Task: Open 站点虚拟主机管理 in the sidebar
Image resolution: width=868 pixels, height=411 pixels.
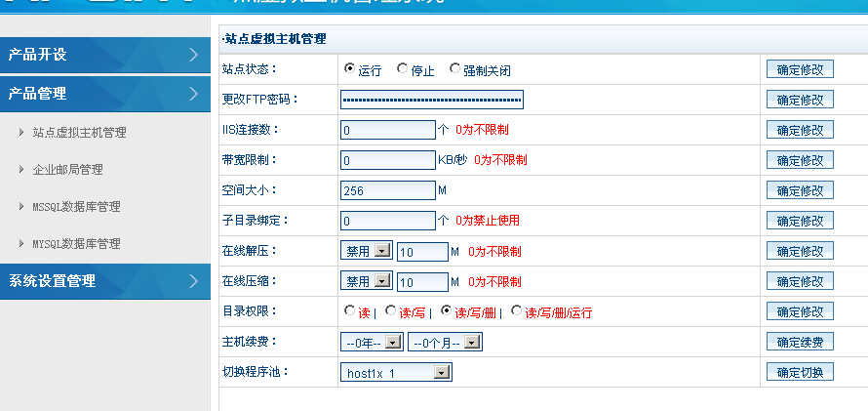Action: [79, 133]
